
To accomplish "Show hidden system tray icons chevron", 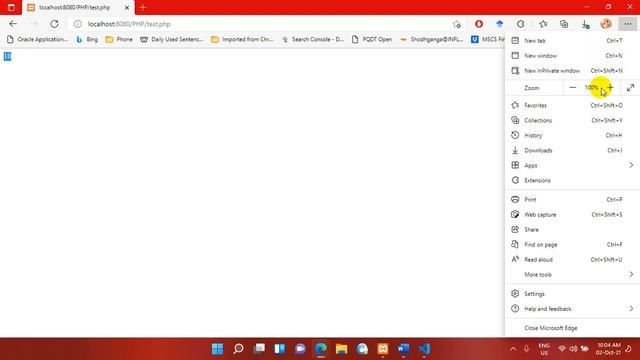I will [x=513, y=349].
